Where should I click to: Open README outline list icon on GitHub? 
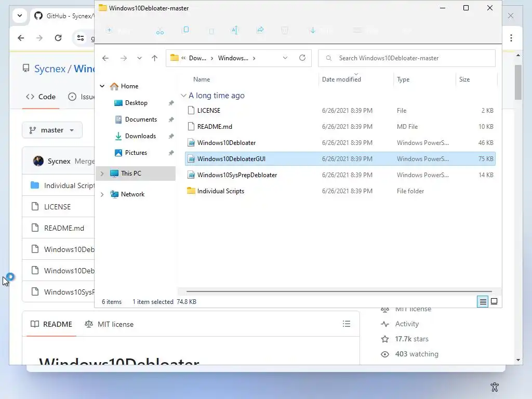(347, 324)
